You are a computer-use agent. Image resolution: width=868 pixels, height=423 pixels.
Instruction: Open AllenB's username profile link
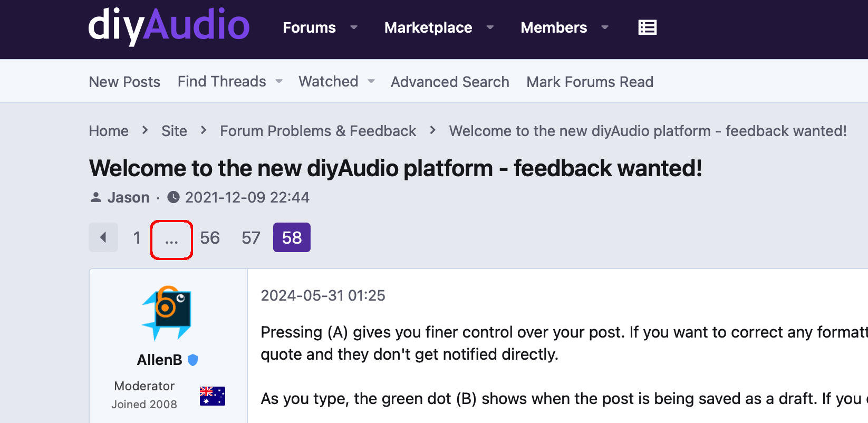coord(159,360)
